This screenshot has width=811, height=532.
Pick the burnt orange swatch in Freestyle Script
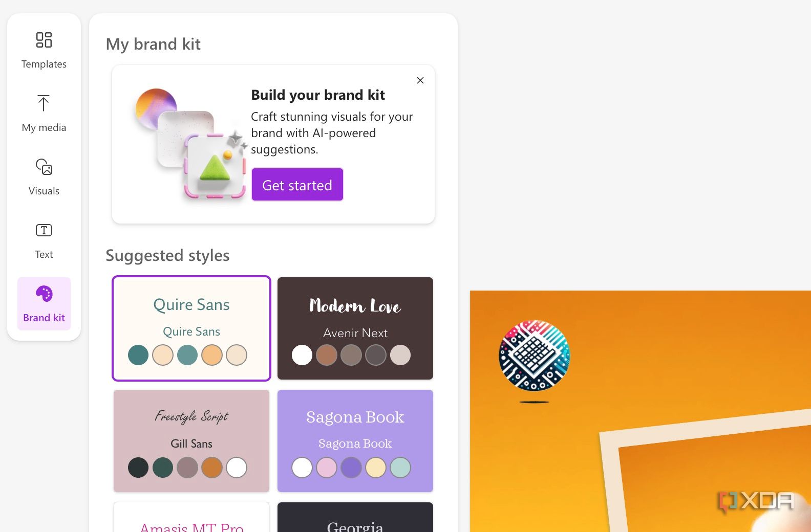tap(212, 468)
